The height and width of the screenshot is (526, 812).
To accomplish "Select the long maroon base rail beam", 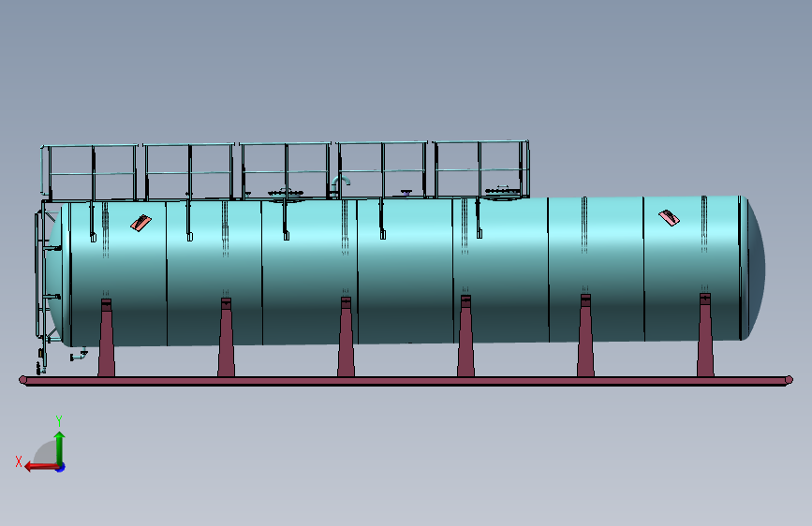I will tap(406, 381).
